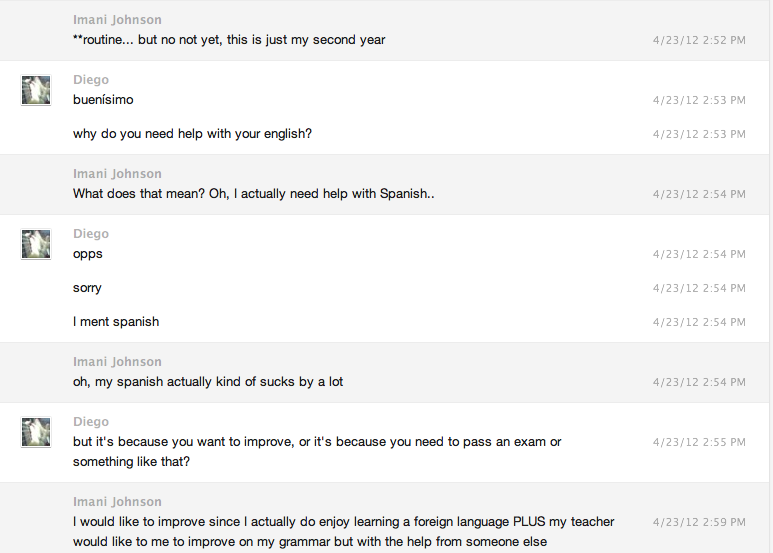Select Imani Johnson's name above "I would like to improve"
This screenshot has width=773, height=553.
click(x=117, y=502)
